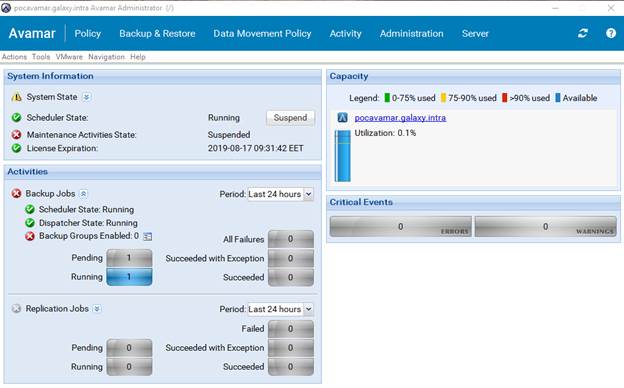The height and width of the screenshot is (388, 624).
Task: Click the Critical Events errors counter
Action: click(x=400, y=226)
